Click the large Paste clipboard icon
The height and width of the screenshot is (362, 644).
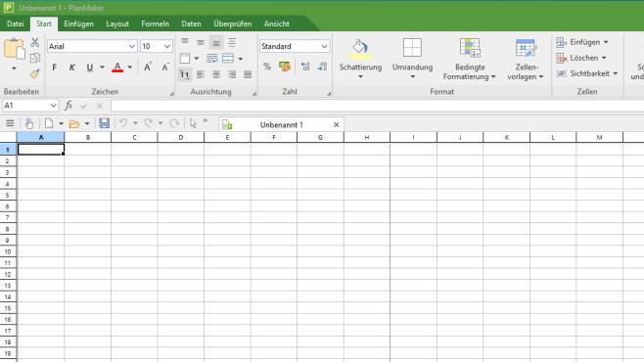[15, 49]
